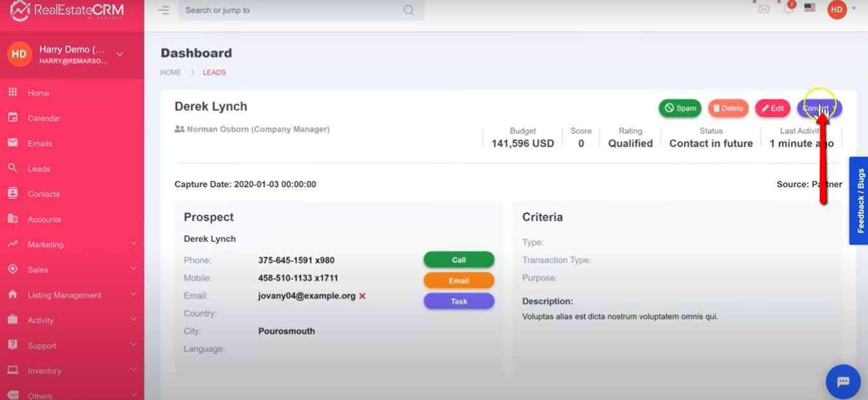Open the Calendar sidebar item
This screenshot has height=400, width=868.
pos(44,118)
